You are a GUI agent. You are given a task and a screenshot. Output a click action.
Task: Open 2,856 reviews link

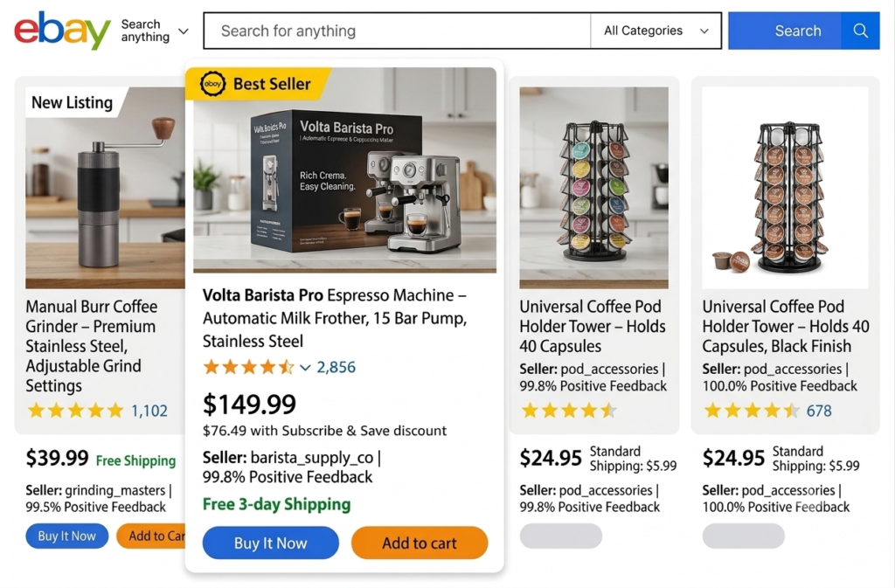pos(336,367)
